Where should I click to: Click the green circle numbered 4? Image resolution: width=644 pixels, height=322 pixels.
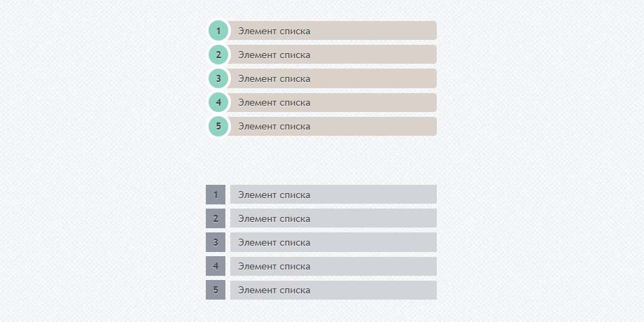pos(218,102)
